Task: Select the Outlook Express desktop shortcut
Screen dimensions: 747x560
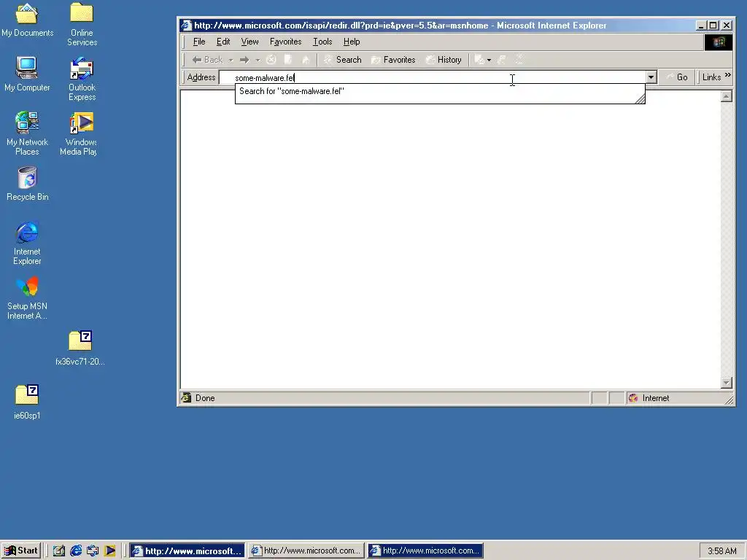Action: click(82, 79)
